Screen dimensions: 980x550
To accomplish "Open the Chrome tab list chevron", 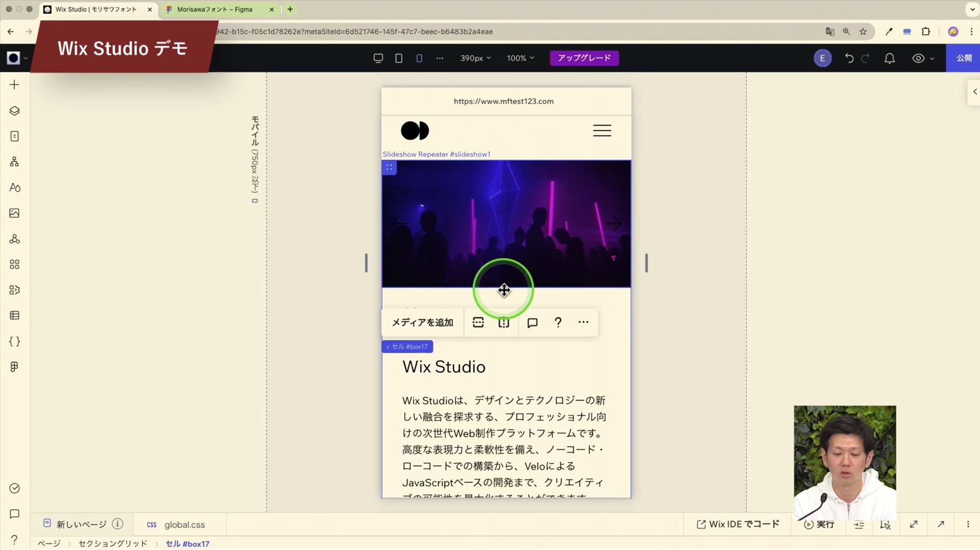I will pyautogui.click(x=972, y=9).
